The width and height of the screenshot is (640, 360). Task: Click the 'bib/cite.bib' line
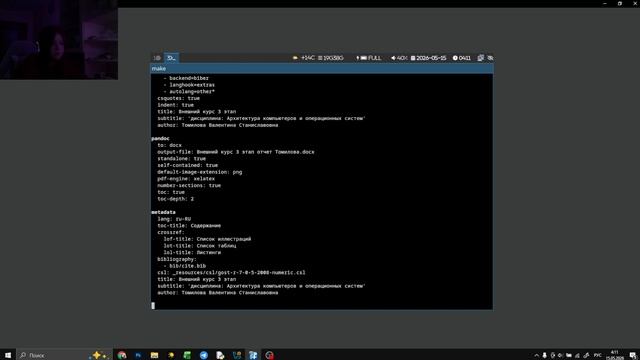(184, 266)
